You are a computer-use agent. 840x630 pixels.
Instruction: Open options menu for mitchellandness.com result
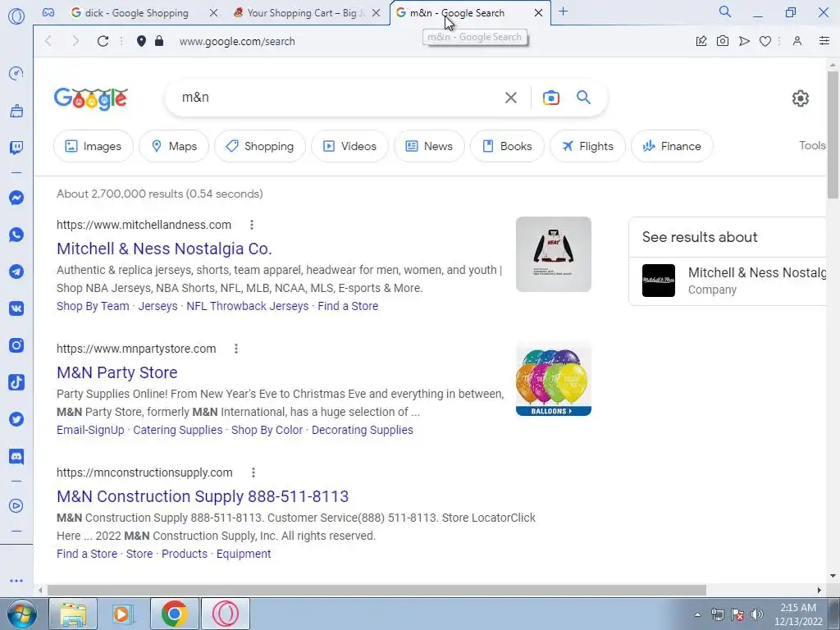tap(252, 225)
